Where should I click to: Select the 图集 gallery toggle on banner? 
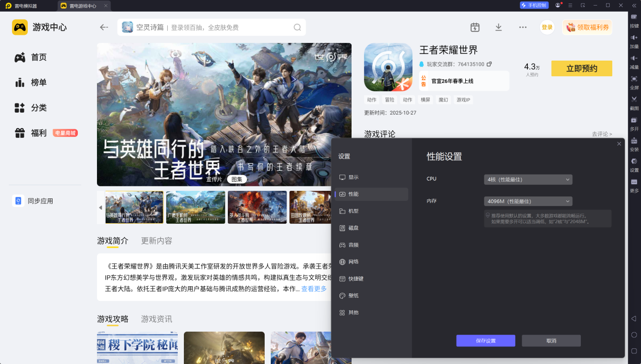point(237,179)
